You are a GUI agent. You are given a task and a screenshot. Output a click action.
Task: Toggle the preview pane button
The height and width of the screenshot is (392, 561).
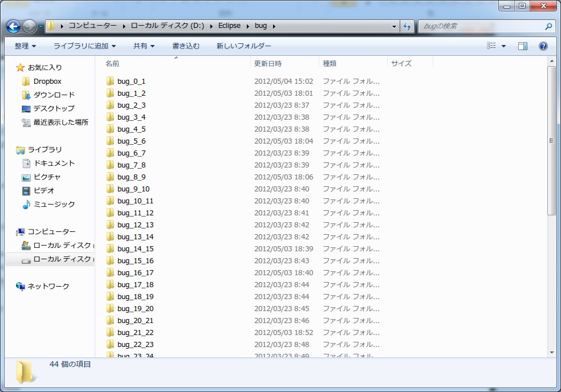tap(523, 46)
